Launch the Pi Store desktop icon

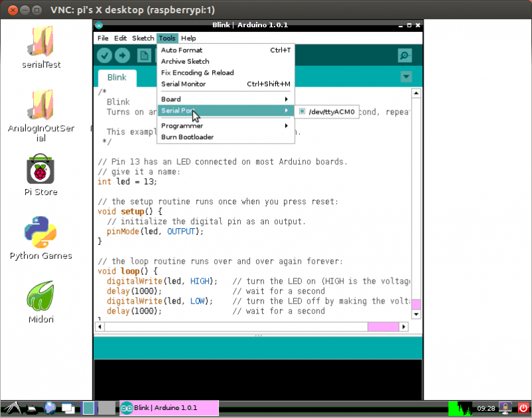pyautogui.click(x=41, y=169)
